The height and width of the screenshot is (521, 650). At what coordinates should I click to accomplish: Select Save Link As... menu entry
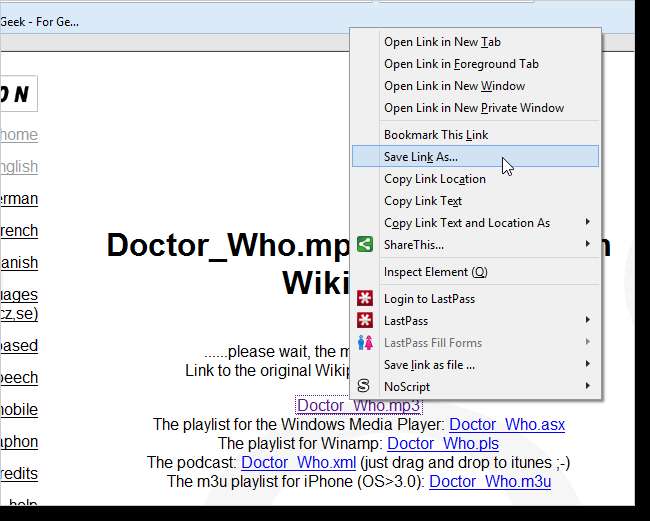pos(475,156)
